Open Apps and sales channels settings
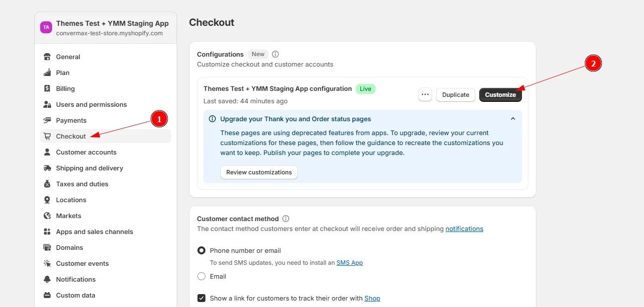The image size is (644, 307). point(94,231)
